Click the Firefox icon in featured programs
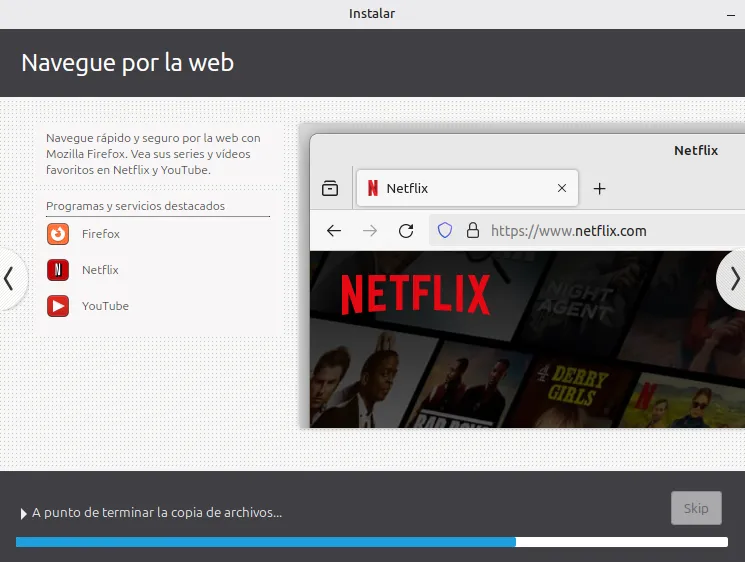 point(57,234)
